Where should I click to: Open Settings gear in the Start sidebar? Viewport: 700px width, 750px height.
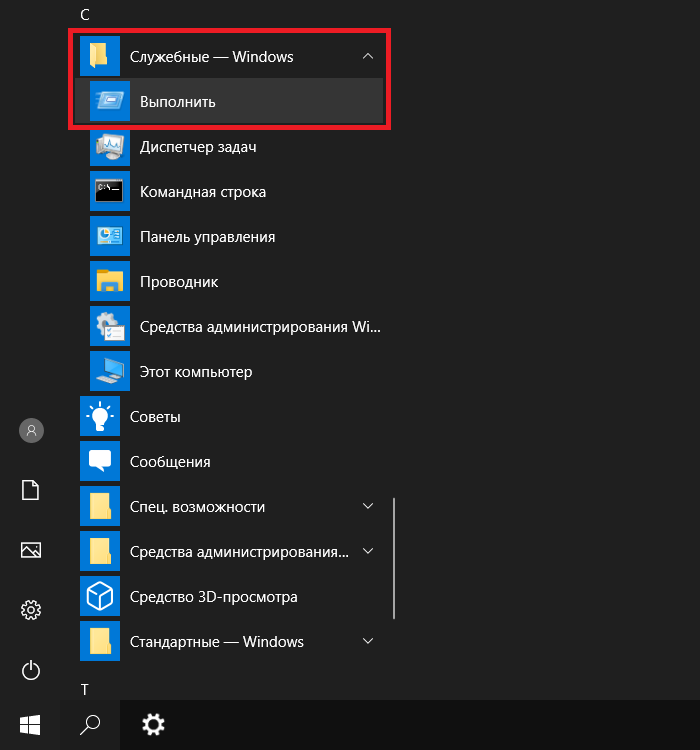click(x=31, y=610)
